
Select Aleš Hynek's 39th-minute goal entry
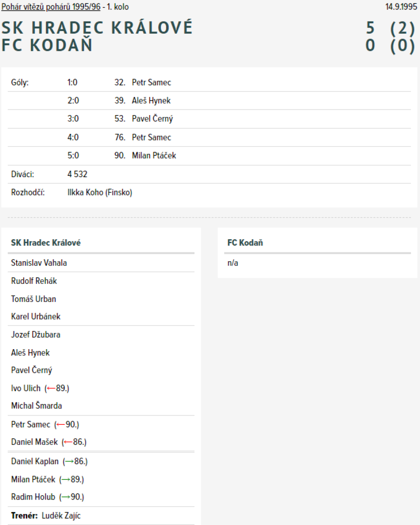151,101
